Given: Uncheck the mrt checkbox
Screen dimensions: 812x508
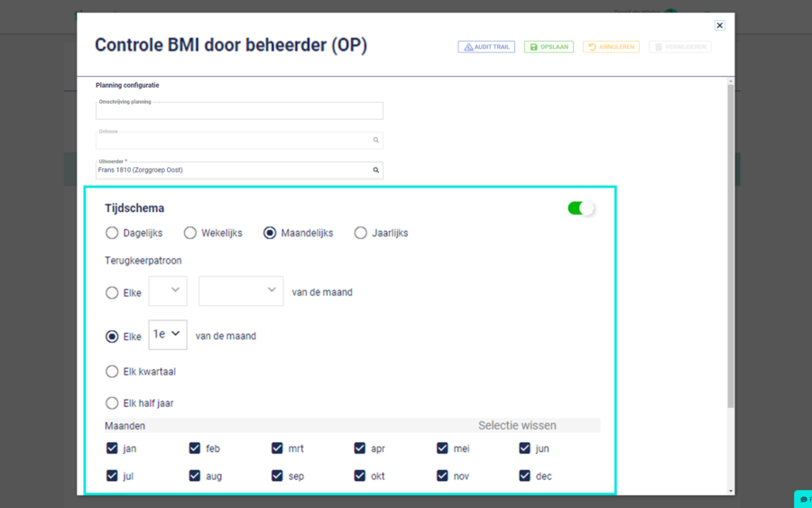Looking at the screenshot, I should pyautogui.click(x=277, y=448).
